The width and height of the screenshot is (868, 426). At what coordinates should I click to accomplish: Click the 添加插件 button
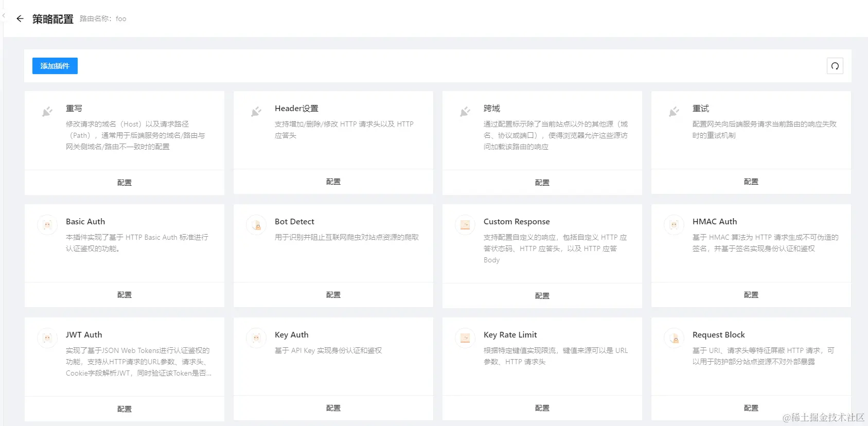point(55,66)
